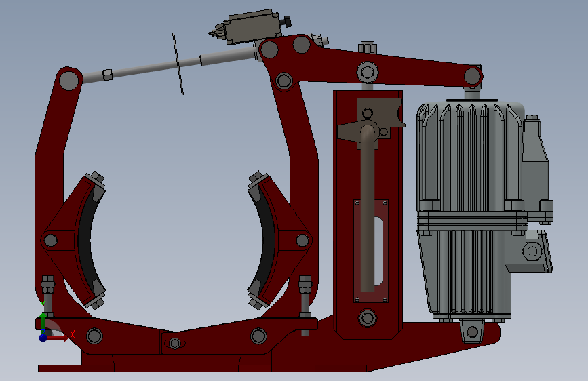Screen dimensions: 588x381
Task: Select the thruster's bottom clevis pin
Action: pos(472,332)
